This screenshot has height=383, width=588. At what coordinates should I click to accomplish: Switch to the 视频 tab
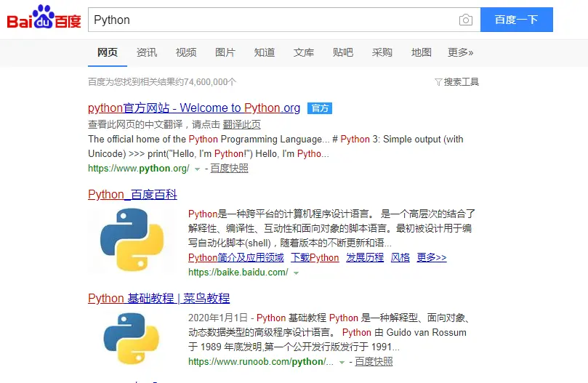[186, 52]
